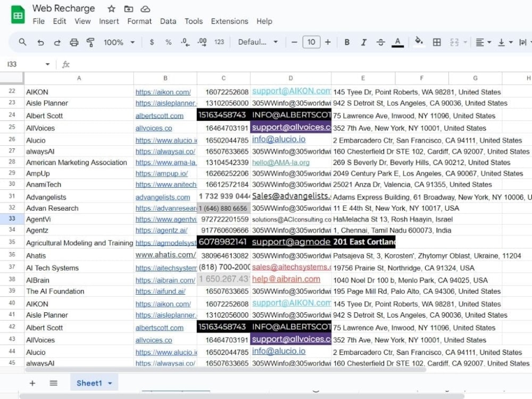Click the sheet's horizontal scrollbar
Screen dimensions: 532x399
[226, 370]
